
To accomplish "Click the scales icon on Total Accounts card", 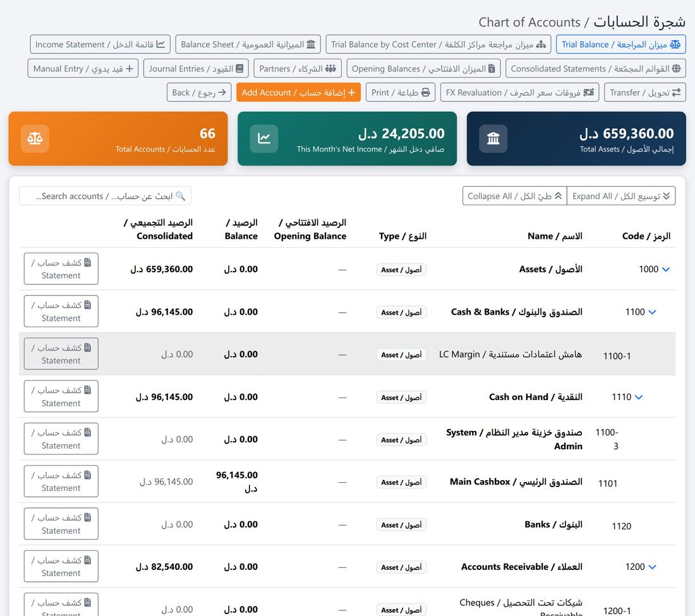I will click(35, 138).
